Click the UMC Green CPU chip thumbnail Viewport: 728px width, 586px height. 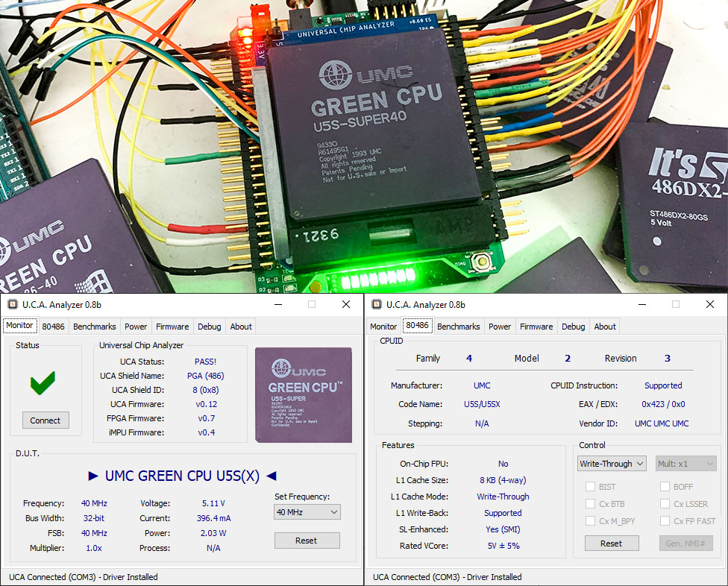(x=304, y=395)
